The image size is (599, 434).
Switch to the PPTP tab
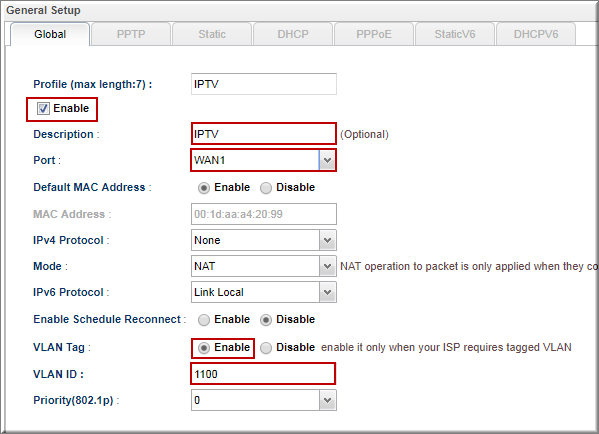131,34
